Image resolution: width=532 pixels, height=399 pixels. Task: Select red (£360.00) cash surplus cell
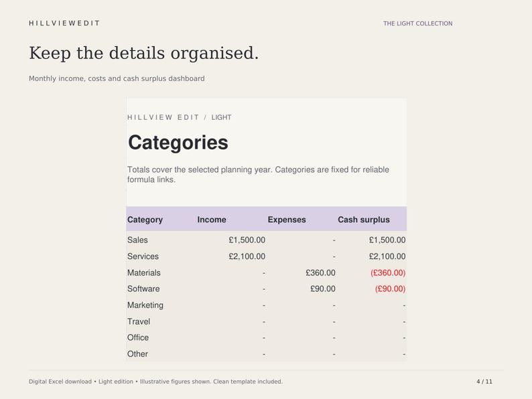[x=388, y=272]
